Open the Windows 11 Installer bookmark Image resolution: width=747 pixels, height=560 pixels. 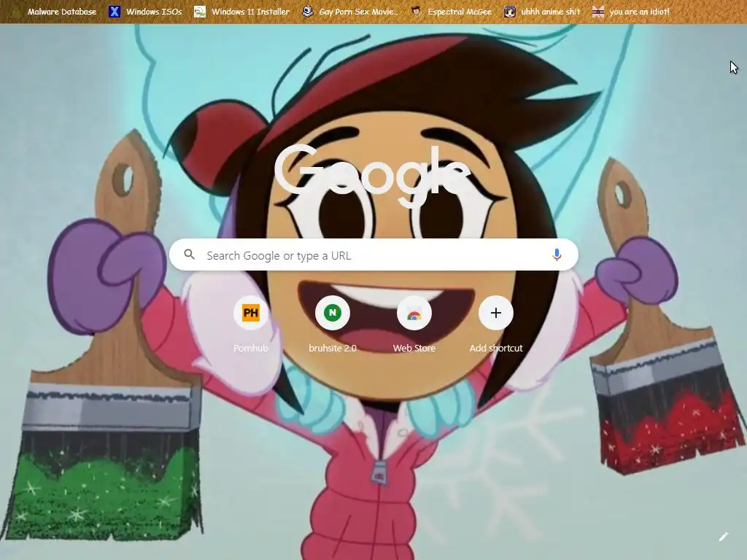[242, 12]
